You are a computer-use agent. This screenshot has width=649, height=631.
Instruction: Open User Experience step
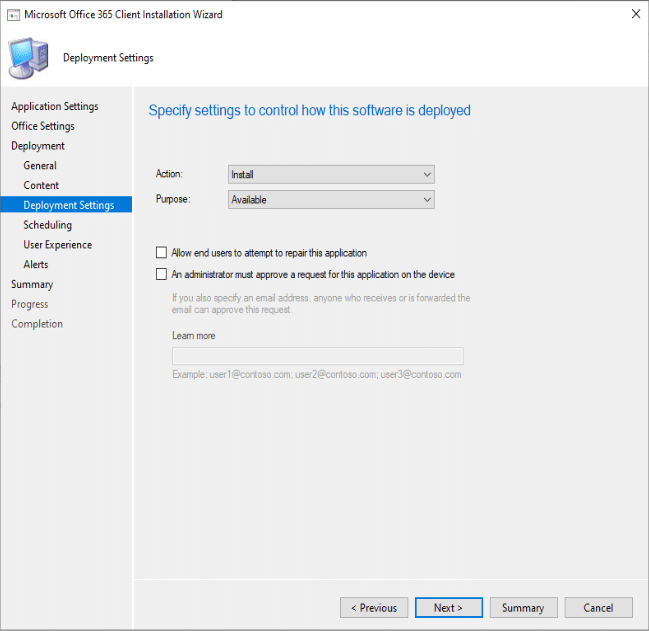click(58, 245)
